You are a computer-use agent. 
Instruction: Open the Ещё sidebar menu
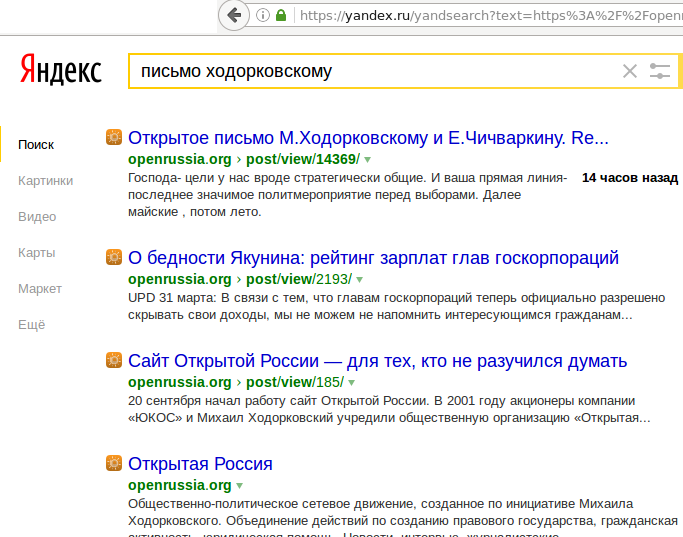(x=31, y=324)
